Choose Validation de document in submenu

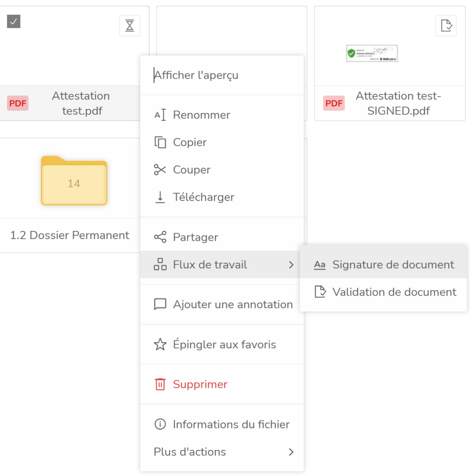point(394,292)
